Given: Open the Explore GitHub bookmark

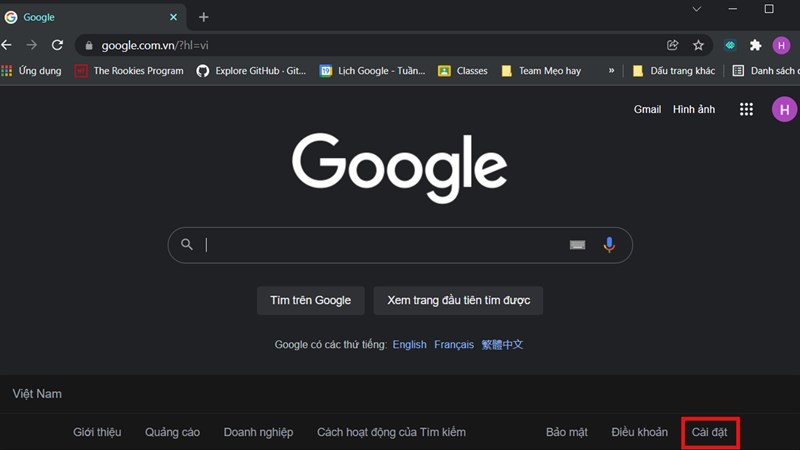Looking at the screenshot, I should (251, 71).
